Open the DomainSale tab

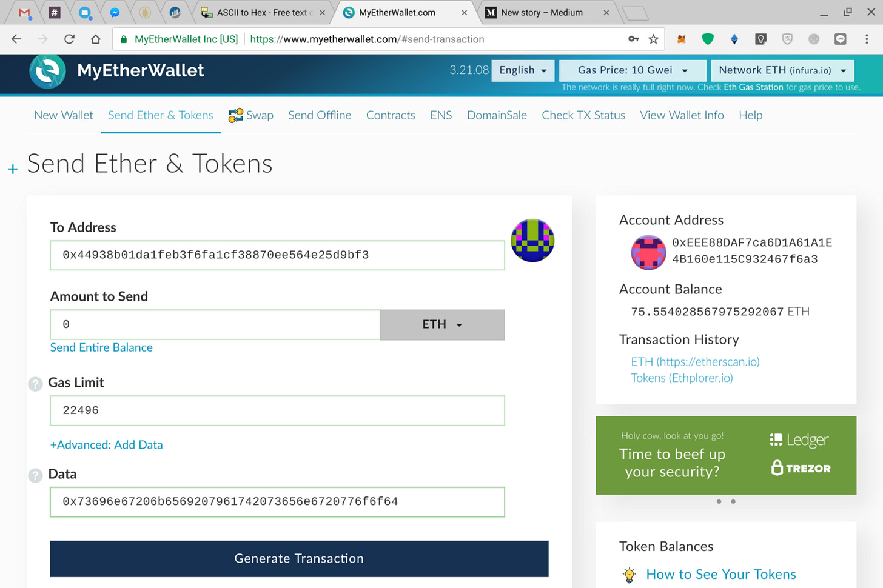pos(497,115)
